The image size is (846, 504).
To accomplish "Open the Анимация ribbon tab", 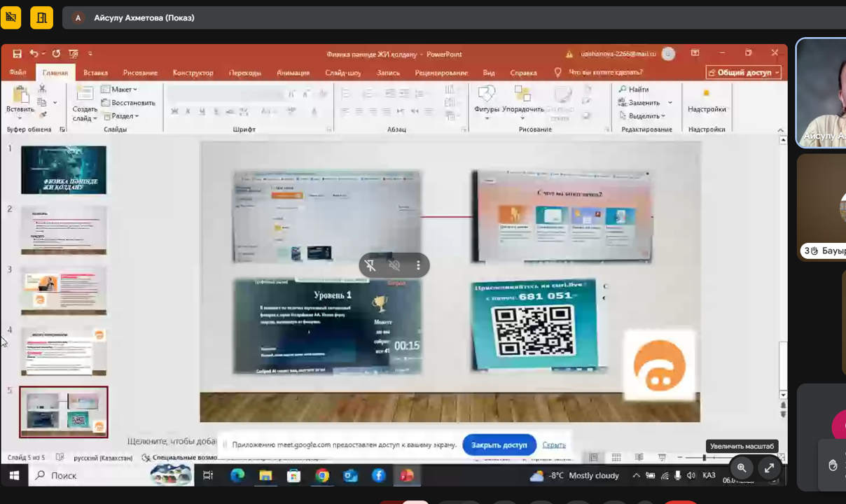I will tap(293, 73).
